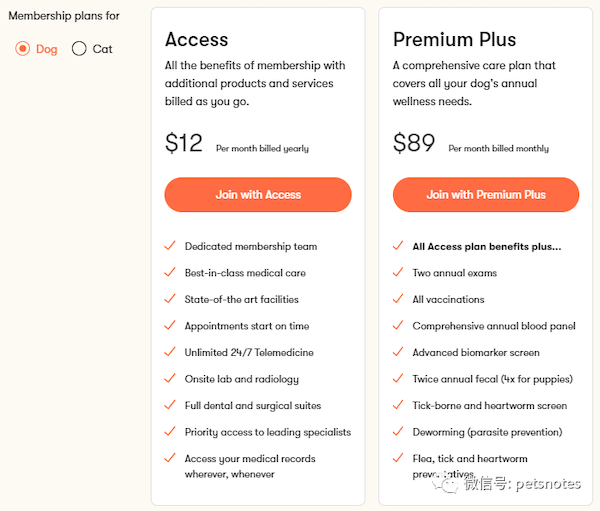The width and height of the screenshot is (600, 511).
Task: Click checkmark beside Onsite lab and radiology
Action: pyautogui.click(x=170, y=378)
